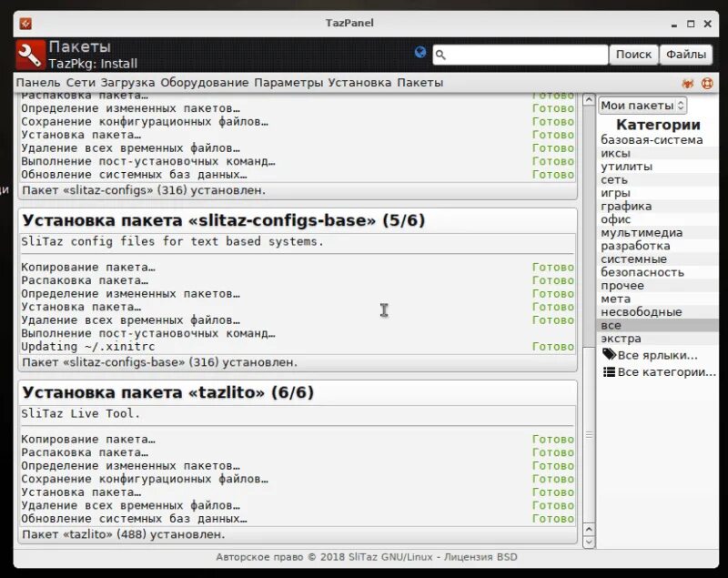This screenshot has height=578, width=728.
Task: Click the Категории heading
Action: point(658,125)
